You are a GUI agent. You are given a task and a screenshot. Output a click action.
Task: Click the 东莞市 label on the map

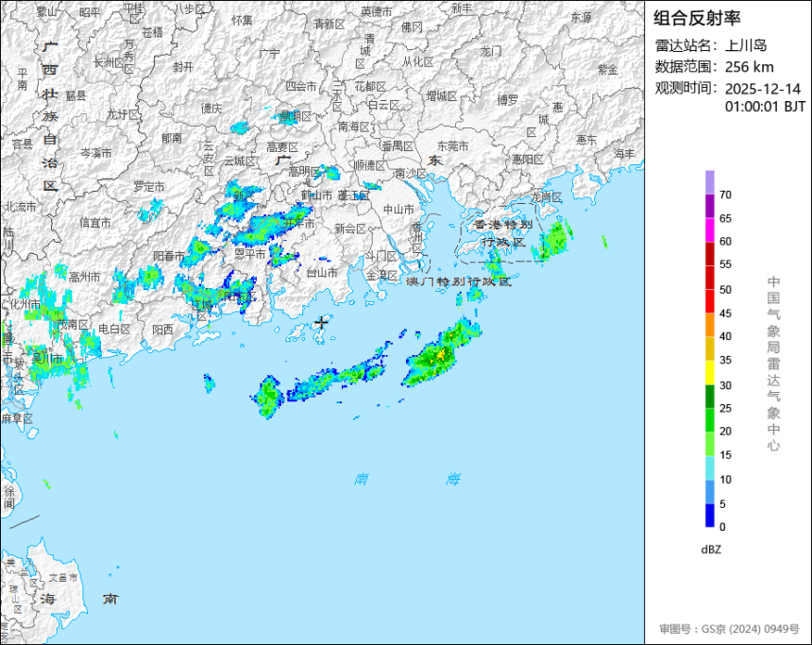452,146
